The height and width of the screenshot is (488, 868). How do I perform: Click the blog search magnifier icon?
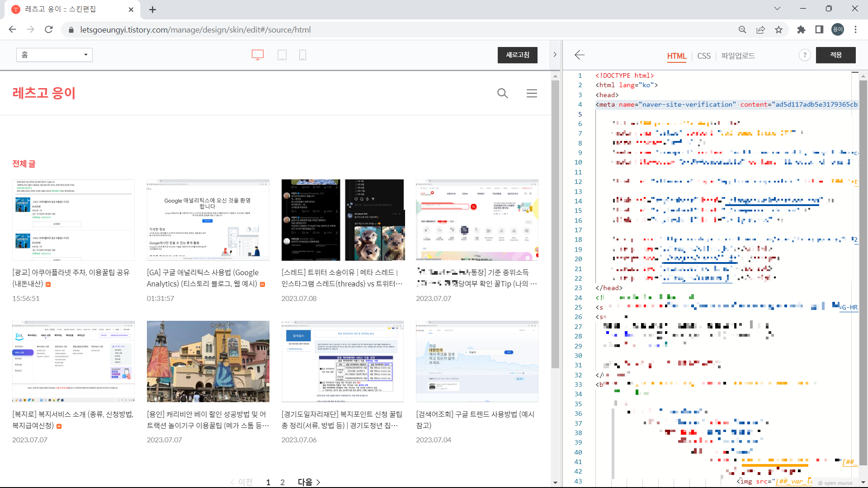(502, 94)
